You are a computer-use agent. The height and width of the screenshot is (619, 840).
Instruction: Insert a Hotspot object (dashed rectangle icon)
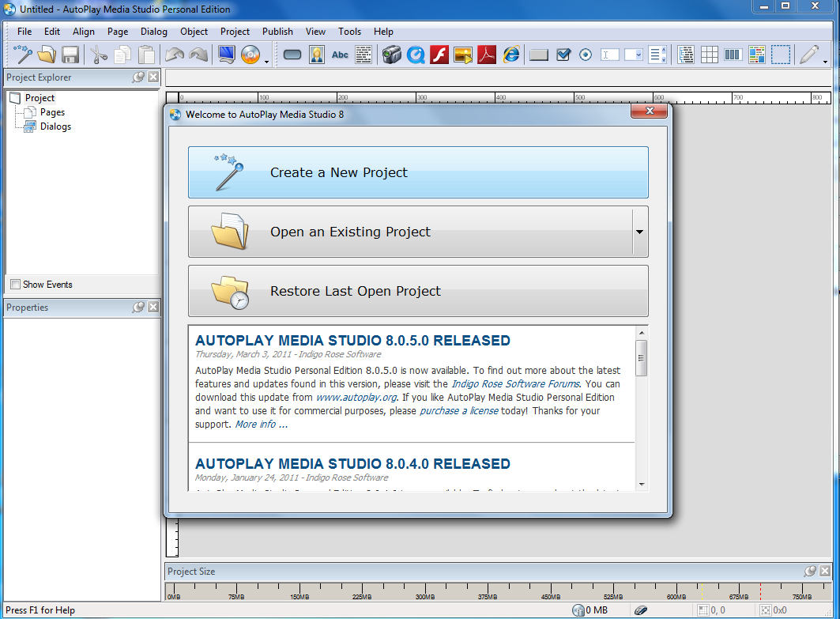(x=781, y=55)
